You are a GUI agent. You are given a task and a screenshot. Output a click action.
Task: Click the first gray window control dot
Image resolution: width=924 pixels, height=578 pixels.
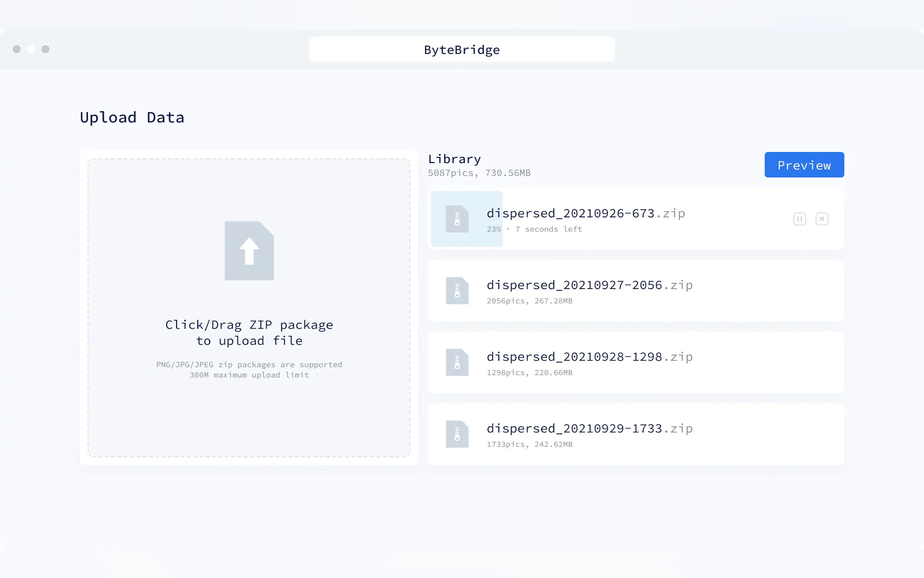[x=17, y=49]
